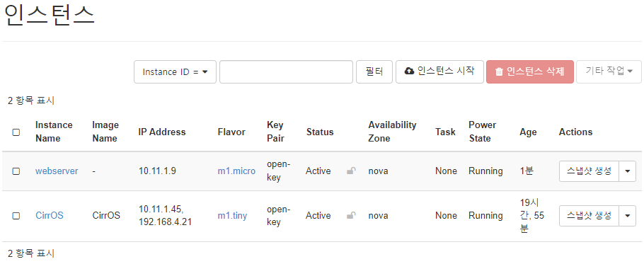Screen dimensions: 644x264
Task: Sort by Flavor column header
Action: (x=231, y=132)
